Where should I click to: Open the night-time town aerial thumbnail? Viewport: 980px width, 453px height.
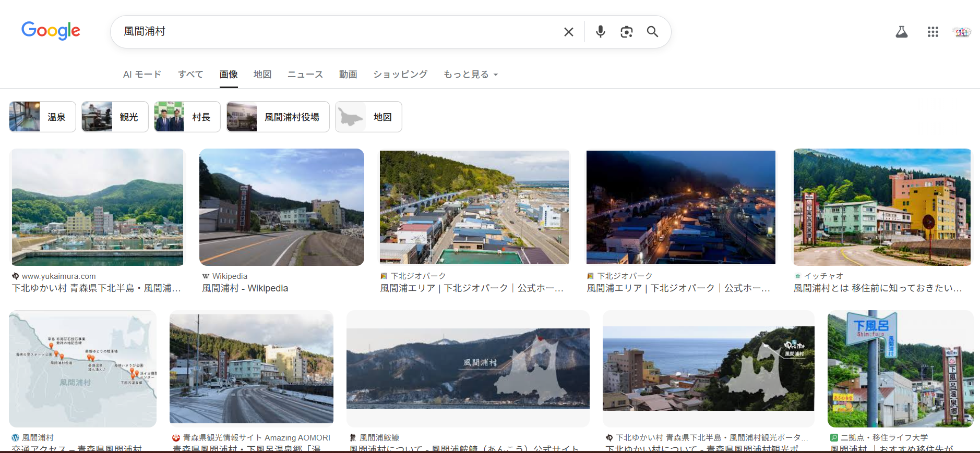pyautogui.click(x=680, y=207)
